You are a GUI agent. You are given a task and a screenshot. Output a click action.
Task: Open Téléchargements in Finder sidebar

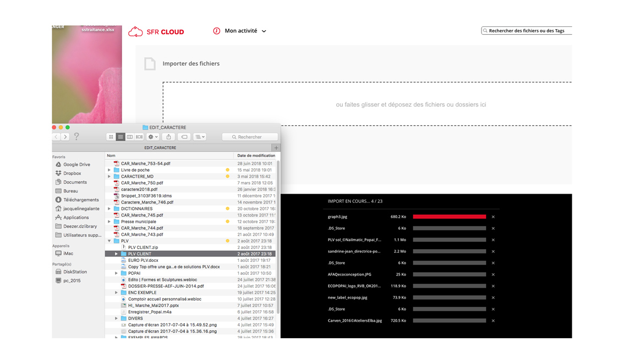77,200
